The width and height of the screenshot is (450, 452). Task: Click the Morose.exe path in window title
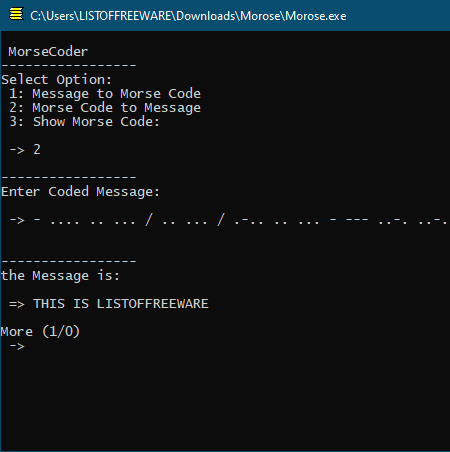click(x=188, y=16)
